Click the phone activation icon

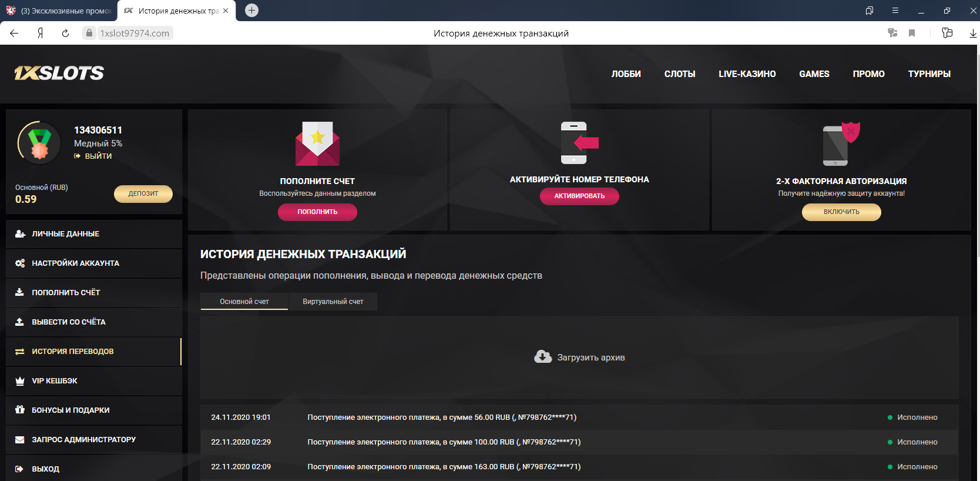tap(579, 143)
